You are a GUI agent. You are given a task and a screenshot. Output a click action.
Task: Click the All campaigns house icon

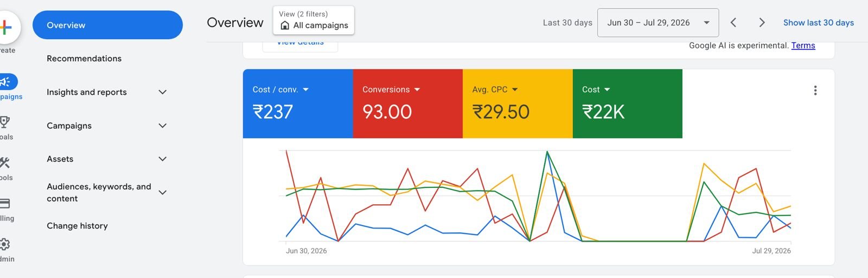[x=285, y=26]
